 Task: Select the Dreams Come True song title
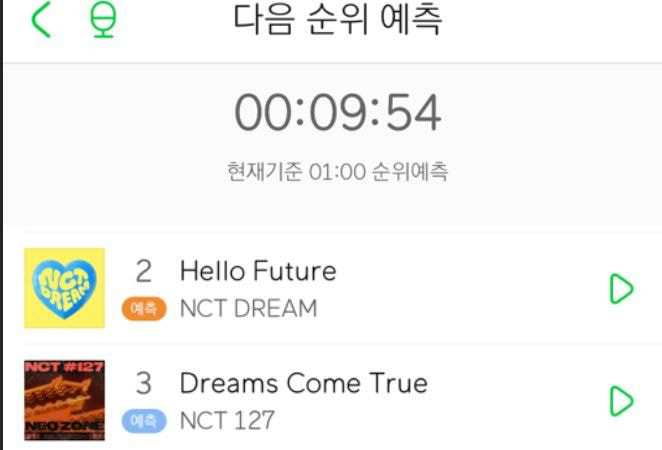tap(304, 383)
